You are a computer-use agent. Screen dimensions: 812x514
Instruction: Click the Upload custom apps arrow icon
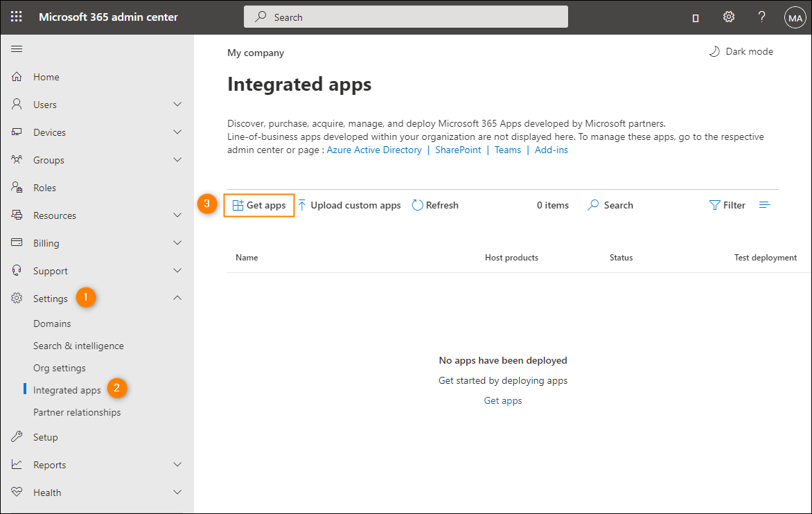(302, 205)
